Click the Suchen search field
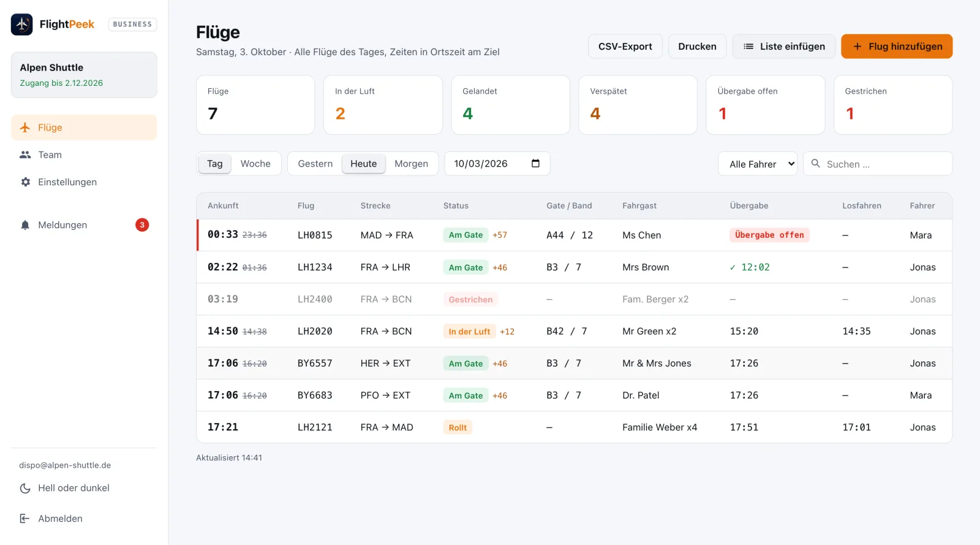The height and width of the screenshot is (545, 980). coord(878,164)
